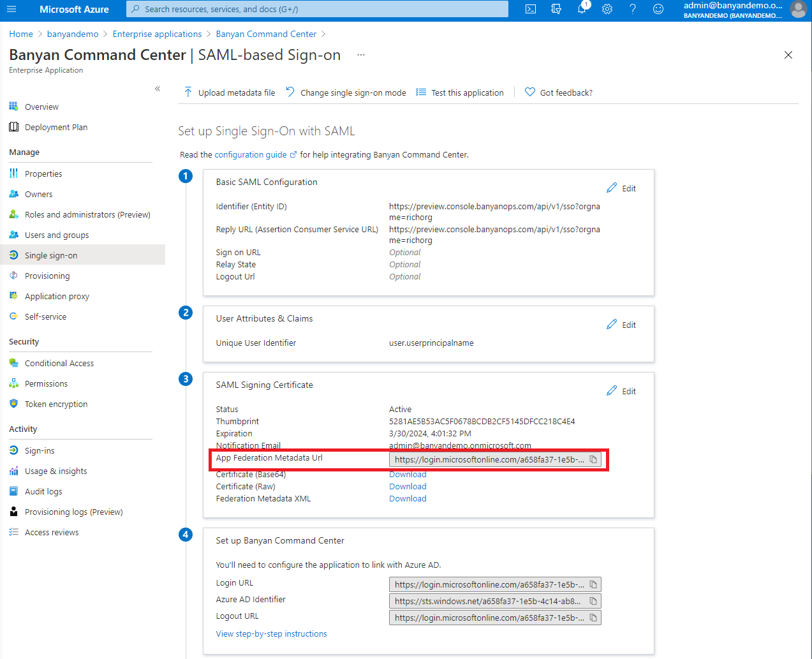Collapse the left navigation pane
812x659 pixels.
(x=158, y=89)
